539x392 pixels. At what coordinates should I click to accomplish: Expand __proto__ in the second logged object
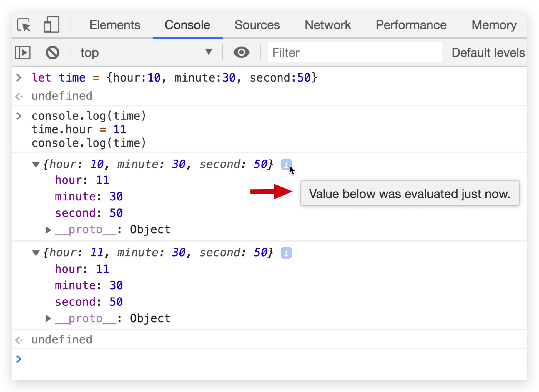coord(48,318)
